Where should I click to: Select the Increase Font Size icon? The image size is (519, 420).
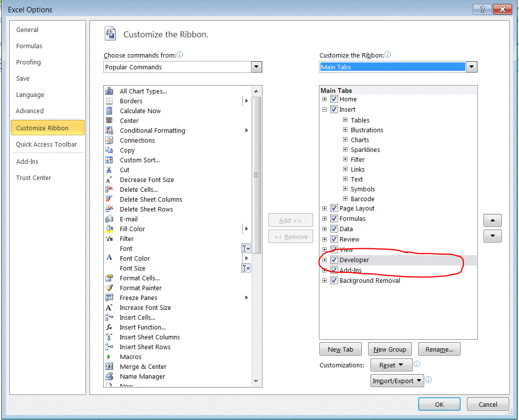click(x=109, y=307)
